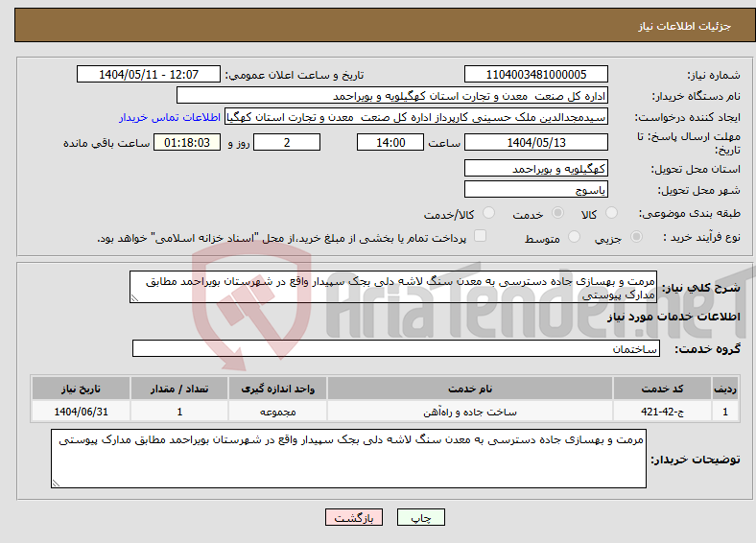Toggle the Islamic treasury payment checkbox
756x543 pixels.
[x=480, y=236]
